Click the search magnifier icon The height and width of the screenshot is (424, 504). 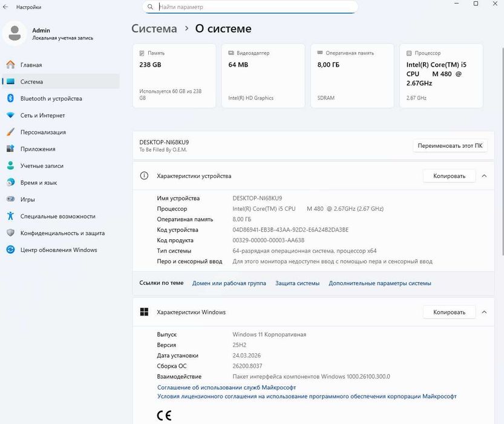(x=149, y=7)
